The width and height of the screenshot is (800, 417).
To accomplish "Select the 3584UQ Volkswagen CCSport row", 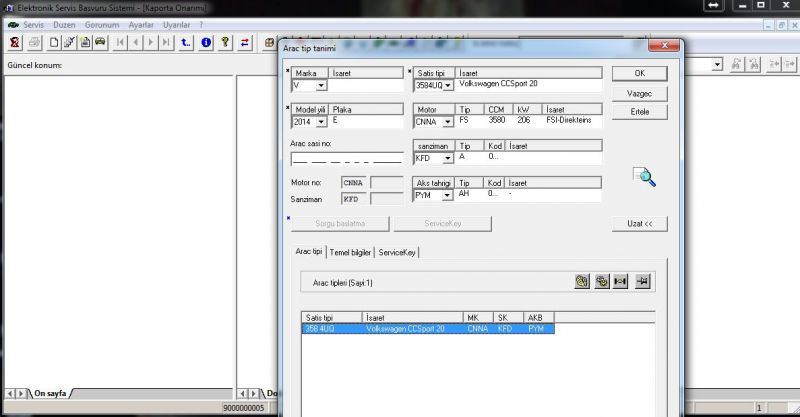I will click(428, 329).
